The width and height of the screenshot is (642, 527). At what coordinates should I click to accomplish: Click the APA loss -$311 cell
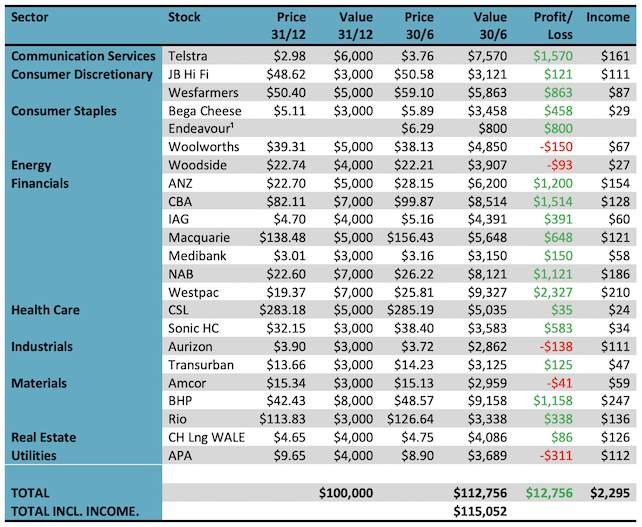(x=558, y=456)
